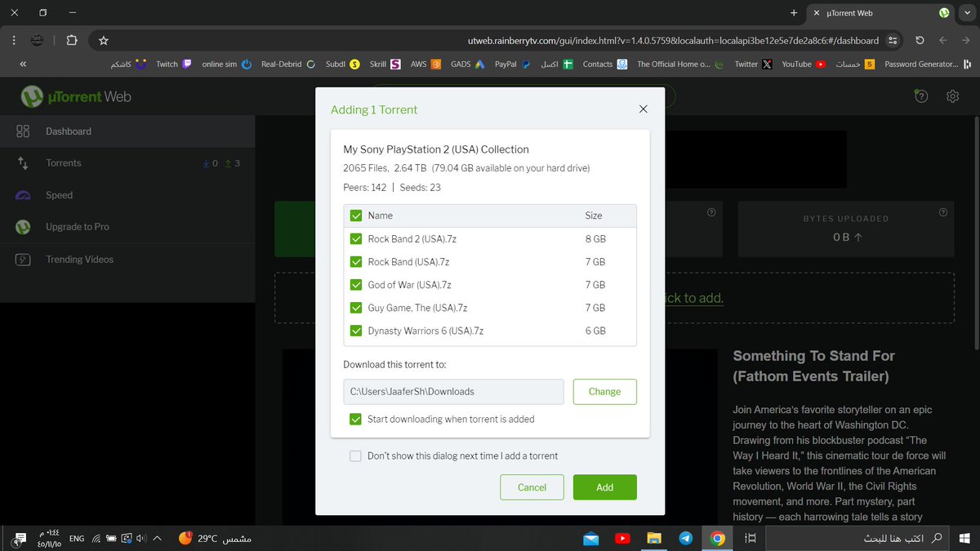Click the Add button
980x551 pixels.
pyautogui.click(x=604, y=487)
